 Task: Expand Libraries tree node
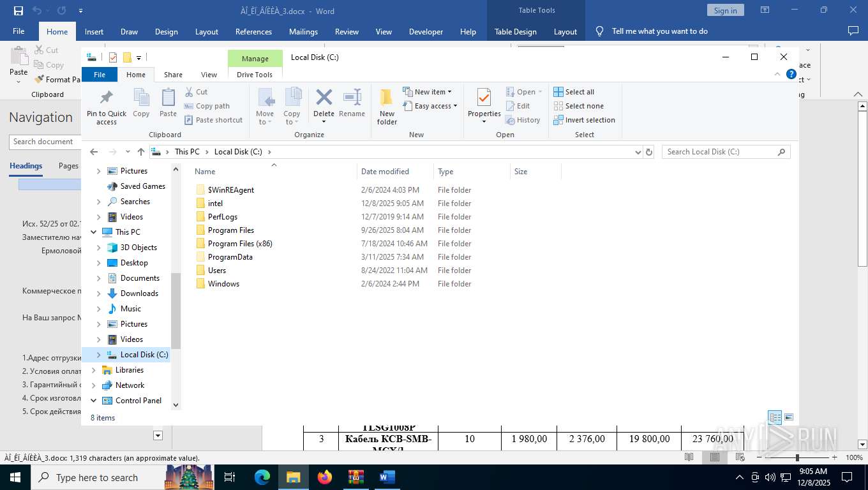pos(94,370)
